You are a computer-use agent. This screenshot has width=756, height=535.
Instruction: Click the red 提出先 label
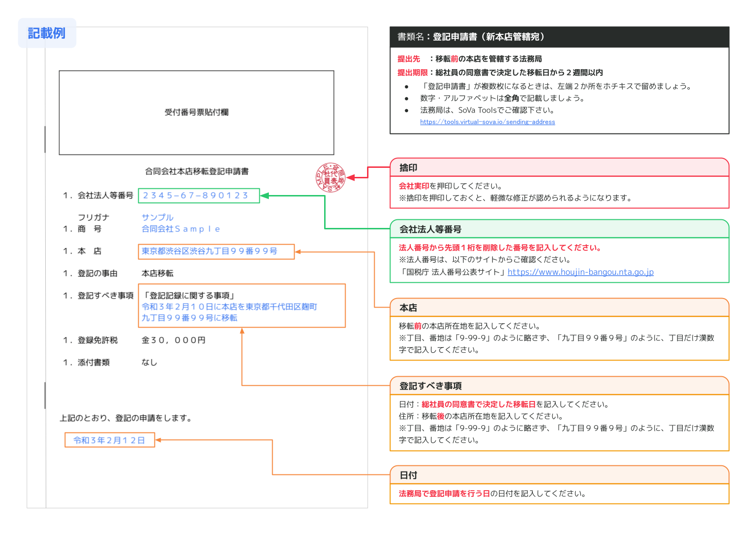409,59
